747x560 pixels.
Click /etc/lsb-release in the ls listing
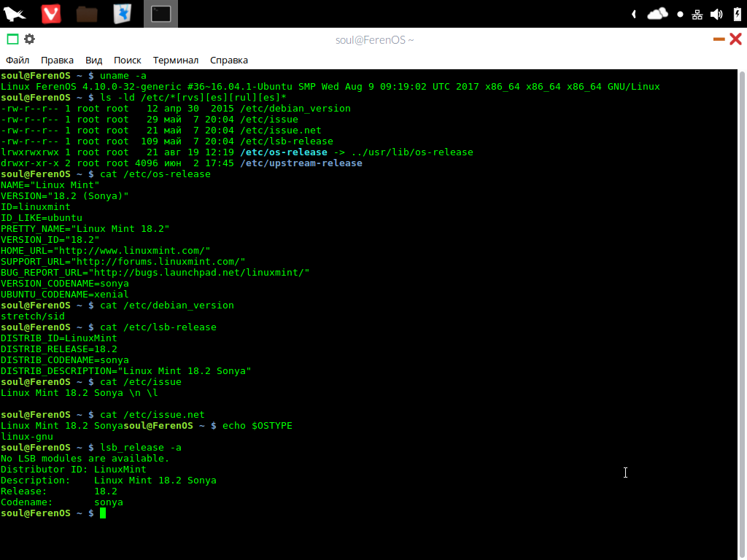point(286,141)
